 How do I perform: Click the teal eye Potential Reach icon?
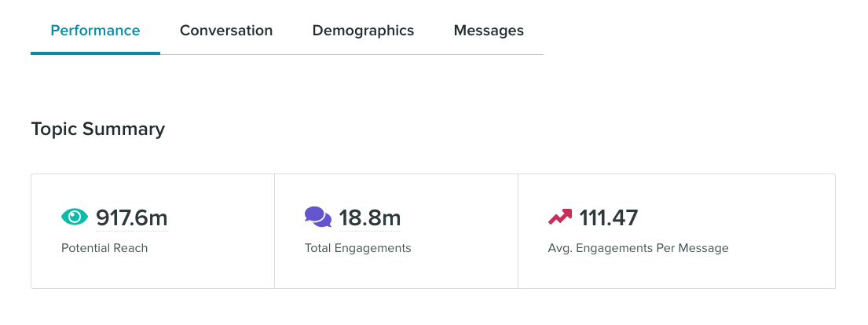point(75,217)
